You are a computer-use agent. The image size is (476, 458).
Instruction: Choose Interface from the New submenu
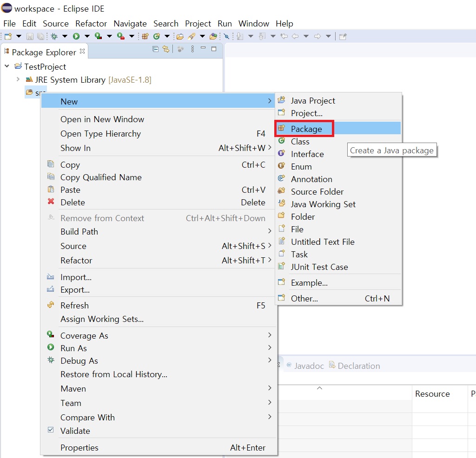click(x=338, y=154)
